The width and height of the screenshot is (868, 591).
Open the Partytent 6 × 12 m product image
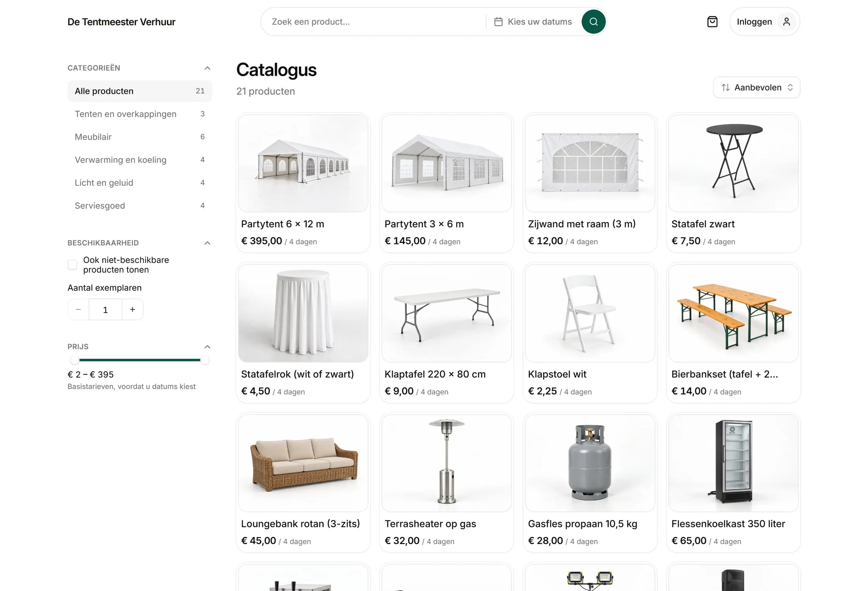pyautogui.click(x=303, y=163)
